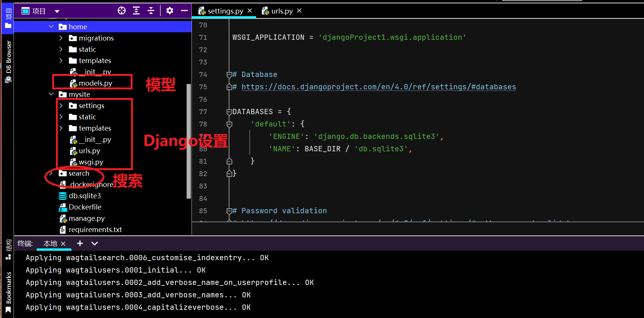Click the Dockerfile file icon

[63, 207]
